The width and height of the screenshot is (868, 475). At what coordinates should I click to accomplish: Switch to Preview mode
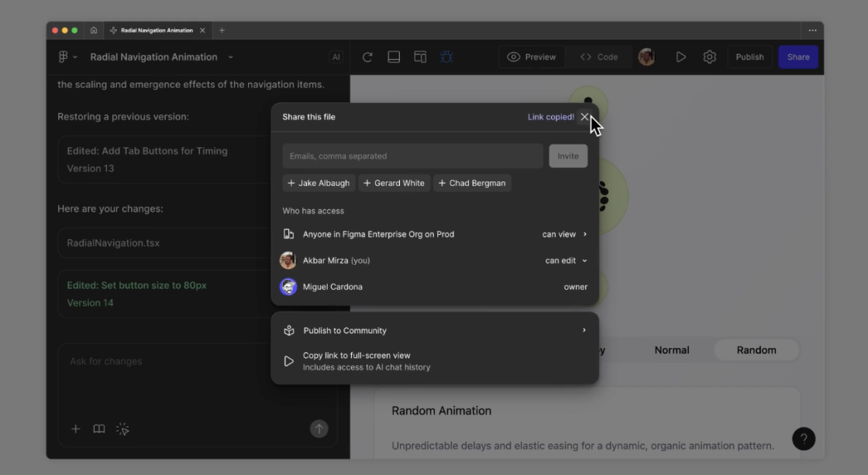(532, 57)
